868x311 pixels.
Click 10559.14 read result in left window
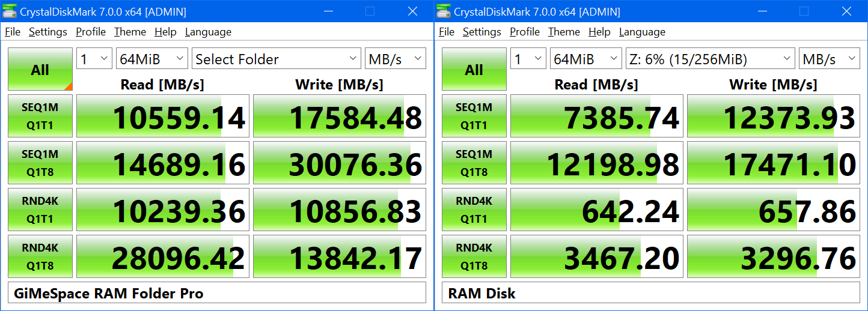[163, 116]
